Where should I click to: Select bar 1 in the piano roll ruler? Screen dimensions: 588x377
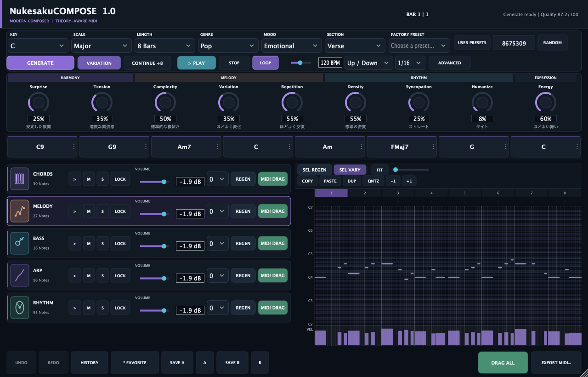[x=331, y=193]
